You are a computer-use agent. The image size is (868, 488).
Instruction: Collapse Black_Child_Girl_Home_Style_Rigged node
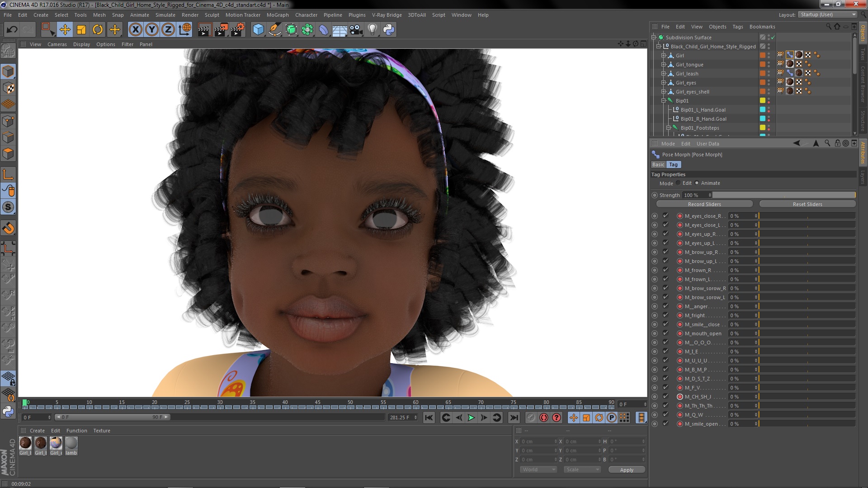[x=659, y=47]
